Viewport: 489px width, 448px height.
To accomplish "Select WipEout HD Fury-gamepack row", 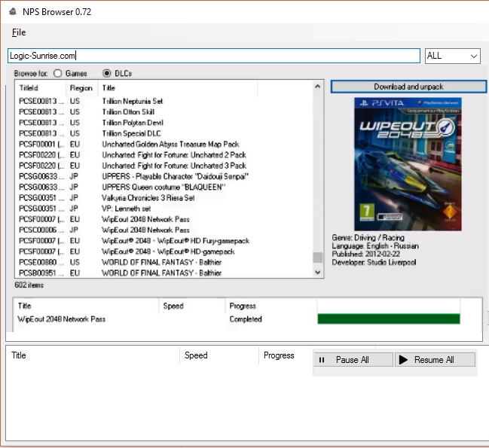I will point(164,241).
